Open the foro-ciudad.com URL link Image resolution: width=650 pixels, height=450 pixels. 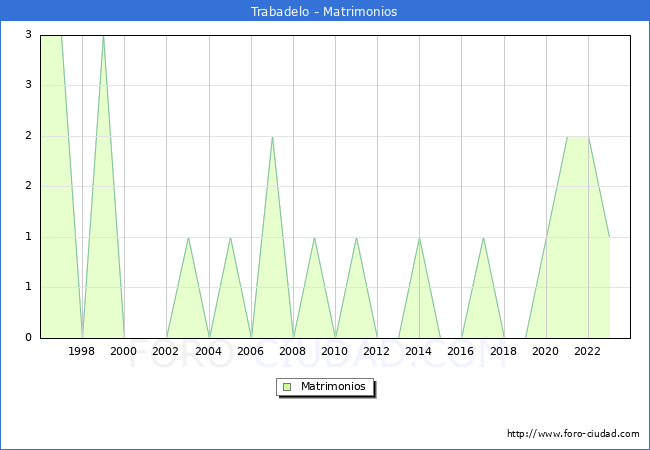(573, 434)
